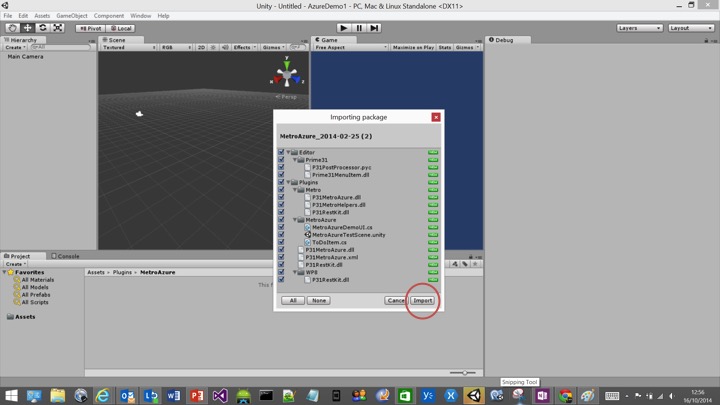Collapse the Metro folder in package tree
This screenshot has width=720, height=405.
click(295, 190)
